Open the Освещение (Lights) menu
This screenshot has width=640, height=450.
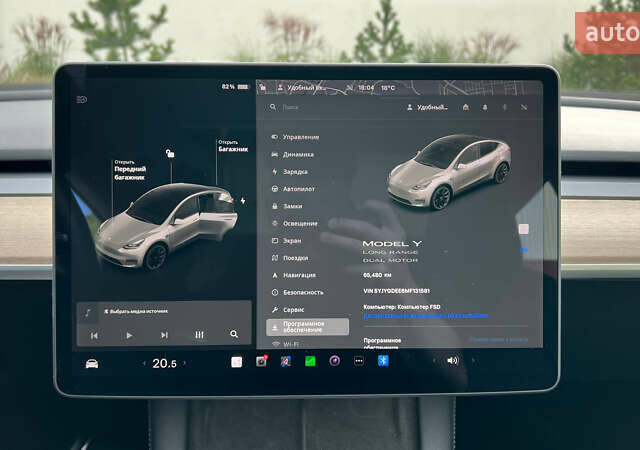[x=294, y=223]
